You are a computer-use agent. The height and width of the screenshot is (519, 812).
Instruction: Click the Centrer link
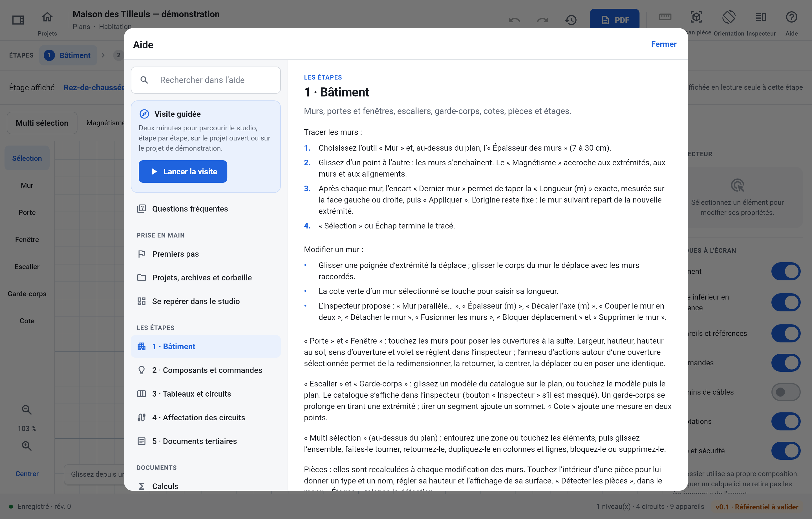click(x=27, y=473)
